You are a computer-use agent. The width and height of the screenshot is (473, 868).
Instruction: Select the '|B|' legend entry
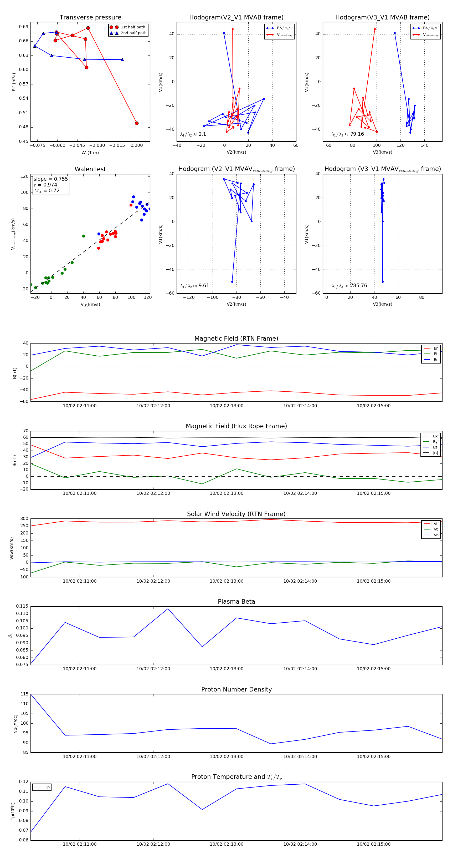(431, 453)
